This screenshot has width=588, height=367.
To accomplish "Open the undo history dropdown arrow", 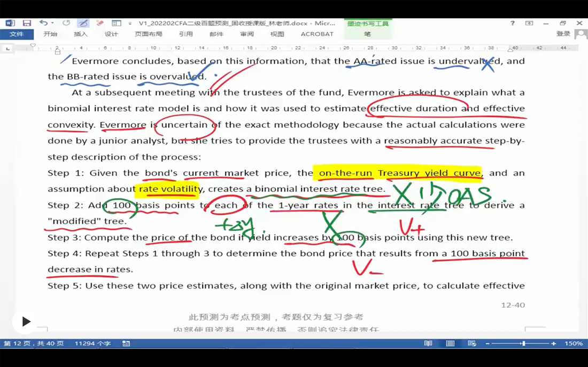I will click(52, 24).
